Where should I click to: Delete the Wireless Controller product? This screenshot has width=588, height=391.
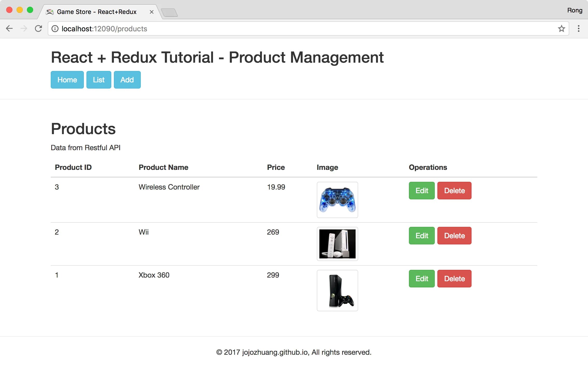coord(454,191)
